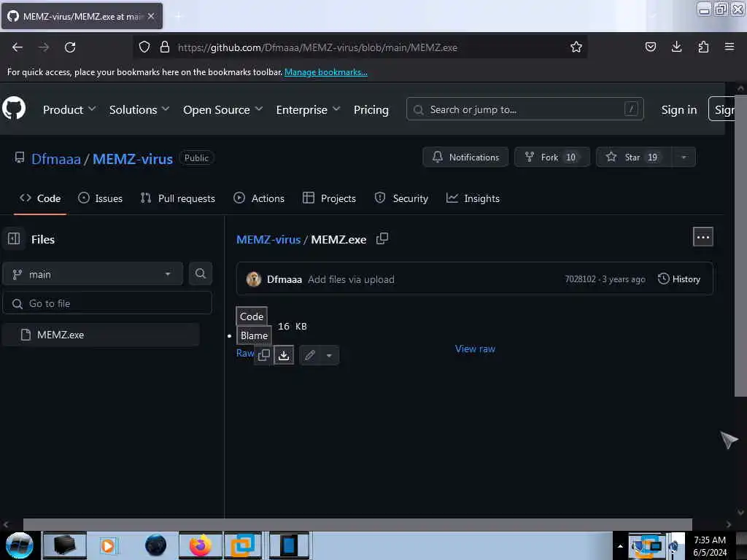Open the Firefox downloads panel

click(x=676, y=47)
